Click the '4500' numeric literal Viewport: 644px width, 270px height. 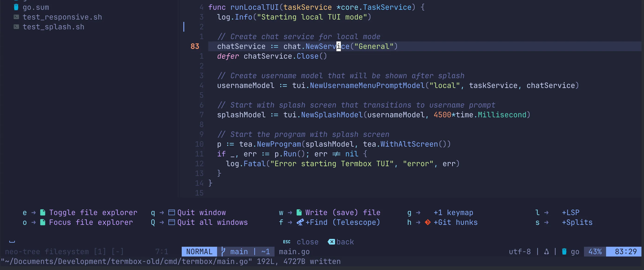[442, 115]
